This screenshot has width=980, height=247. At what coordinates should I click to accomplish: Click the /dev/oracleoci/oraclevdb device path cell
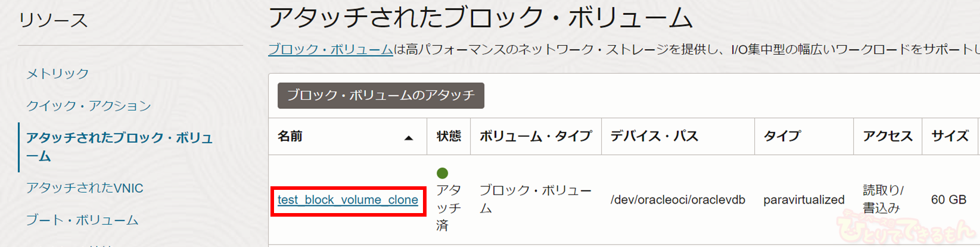point(677,200)
